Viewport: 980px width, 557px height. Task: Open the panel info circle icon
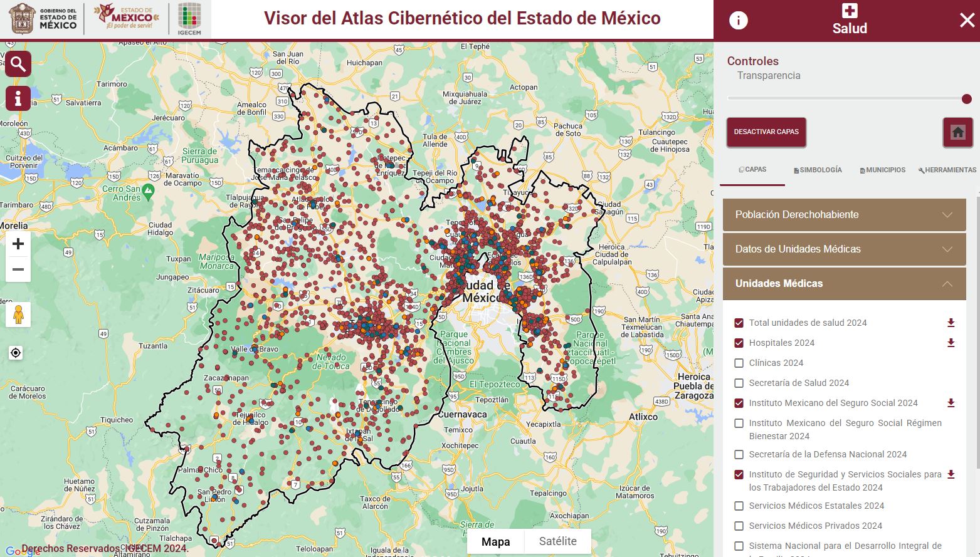[x=738, y=21]
